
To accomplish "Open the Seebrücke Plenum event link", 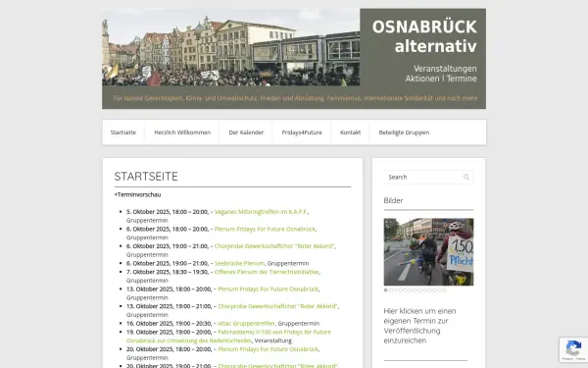I will point(239,263).
